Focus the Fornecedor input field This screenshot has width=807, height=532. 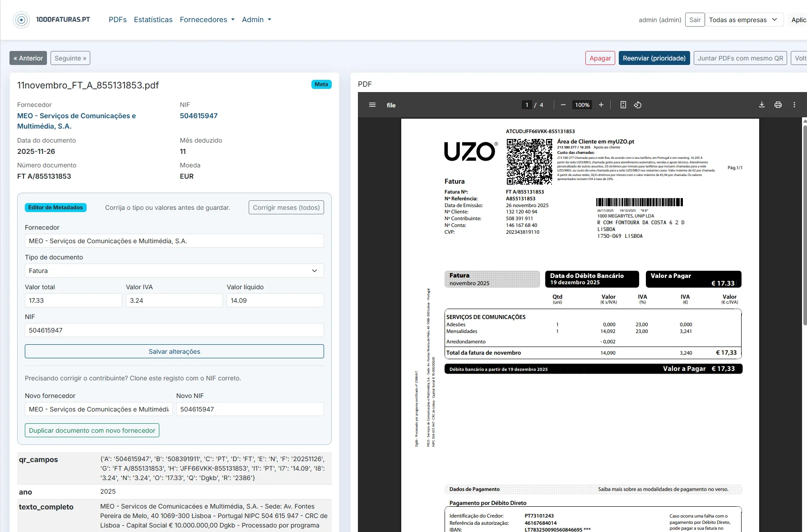click(174, 241)
